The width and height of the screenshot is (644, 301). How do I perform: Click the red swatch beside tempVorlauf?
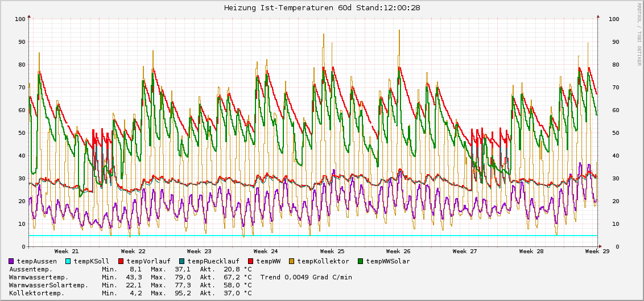click(x=122, y=261)
